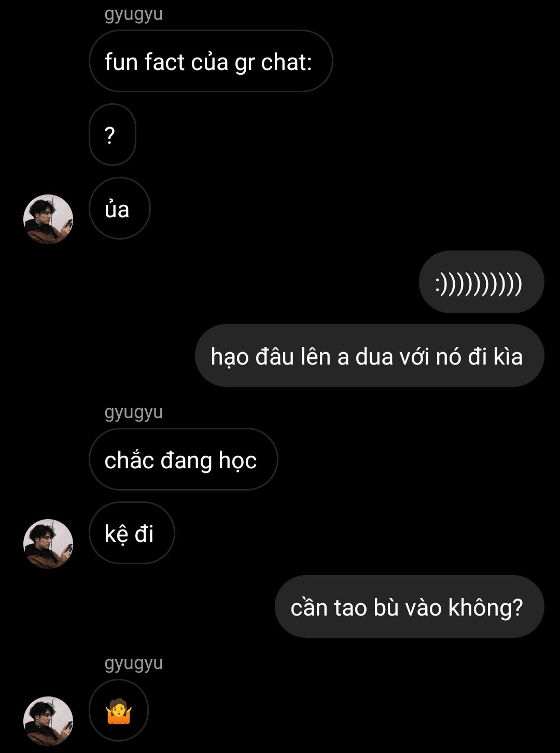Tap the "?" message bubble
The image size is (560, 753).
click(113, 135)
